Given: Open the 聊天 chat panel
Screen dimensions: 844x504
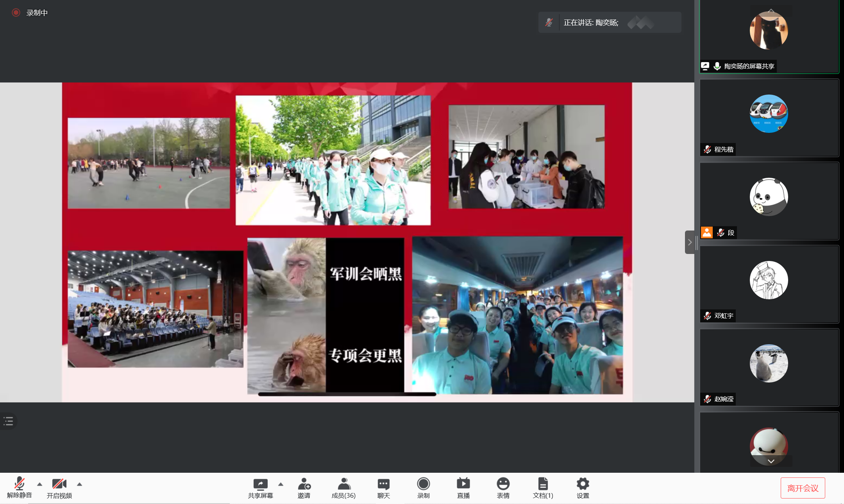Looking at the screenshot, I should 383,484.
